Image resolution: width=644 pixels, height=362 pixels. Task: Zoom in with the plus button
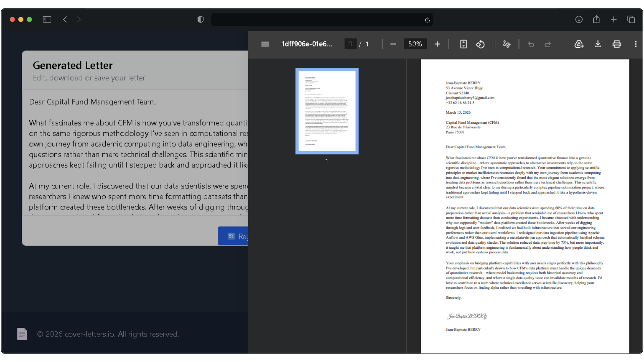coord(437,44)
